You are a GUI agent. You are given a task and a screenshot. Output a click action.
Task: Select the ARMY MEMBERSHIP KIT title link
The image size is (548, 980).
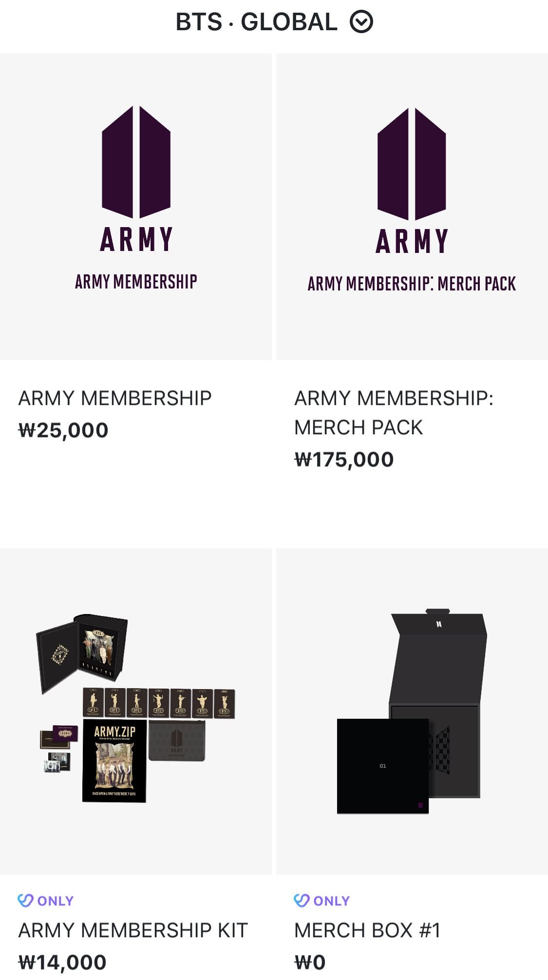click(x=133, y=930)
